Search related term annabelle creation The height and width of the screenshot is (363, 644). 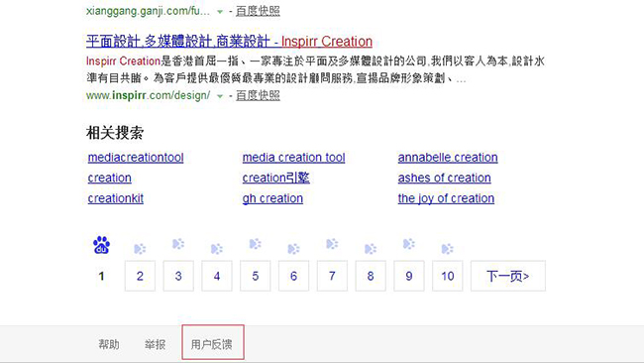(x=448, y=158)
